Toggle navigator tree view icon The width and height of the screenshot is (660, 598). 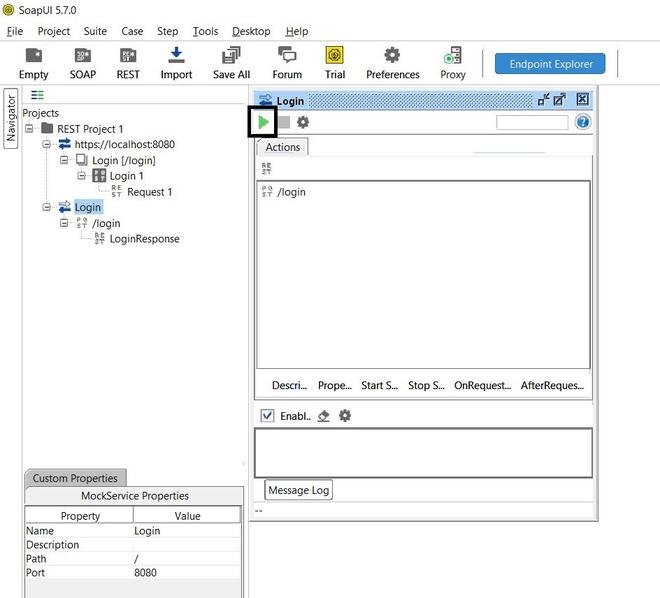click(x=37, y=95)
